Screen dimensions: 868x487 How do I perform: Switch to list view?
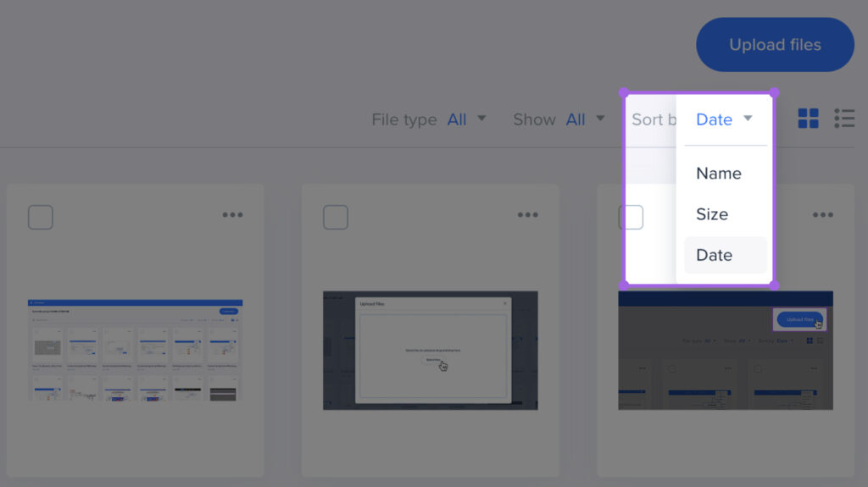point(844,118)
